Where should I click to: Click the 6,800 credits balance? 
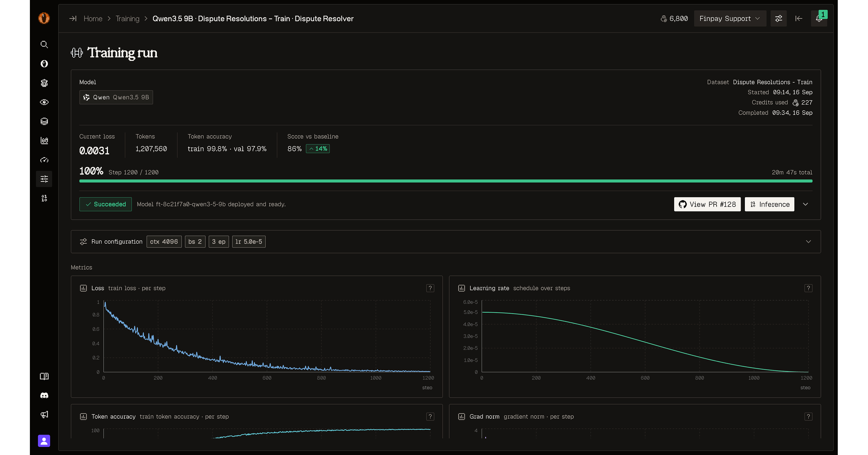point(674,19)
